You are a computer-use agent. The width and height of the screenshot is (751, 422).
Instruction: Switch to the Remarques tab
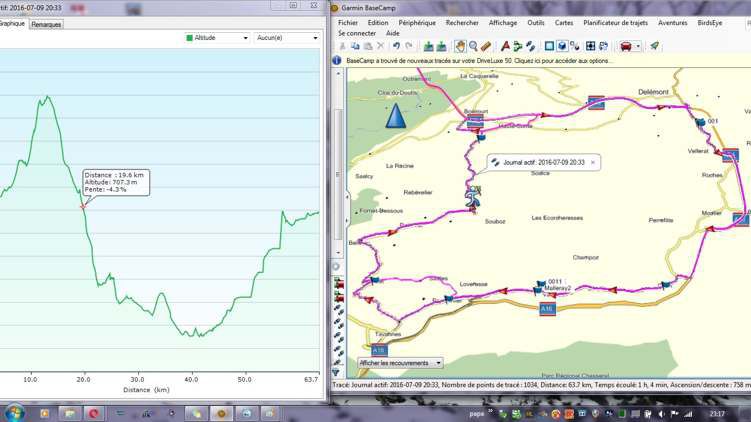click(46, 24)
